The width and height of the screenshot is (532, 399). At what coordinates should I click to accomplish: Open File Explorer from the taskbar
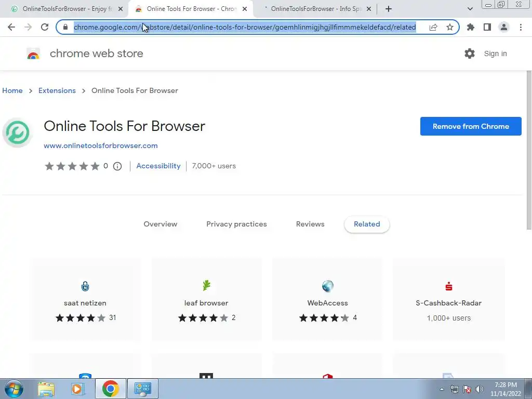click(46, 389)
